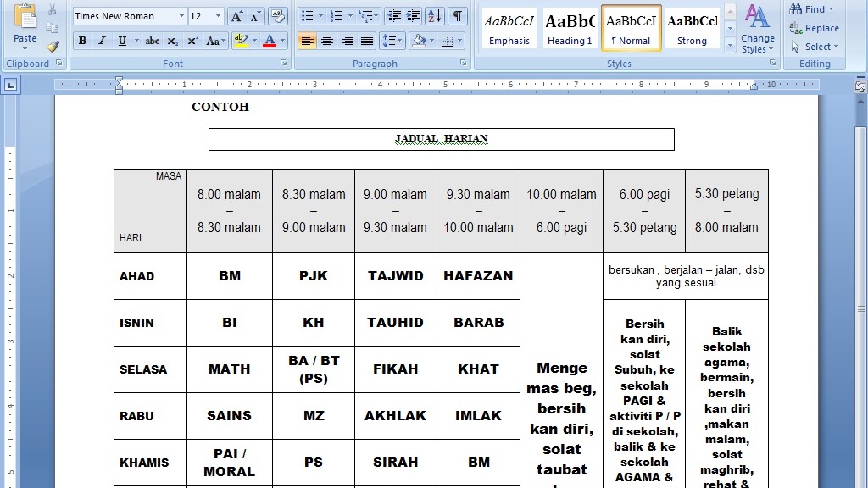Clear all formatting

[277, 16]
